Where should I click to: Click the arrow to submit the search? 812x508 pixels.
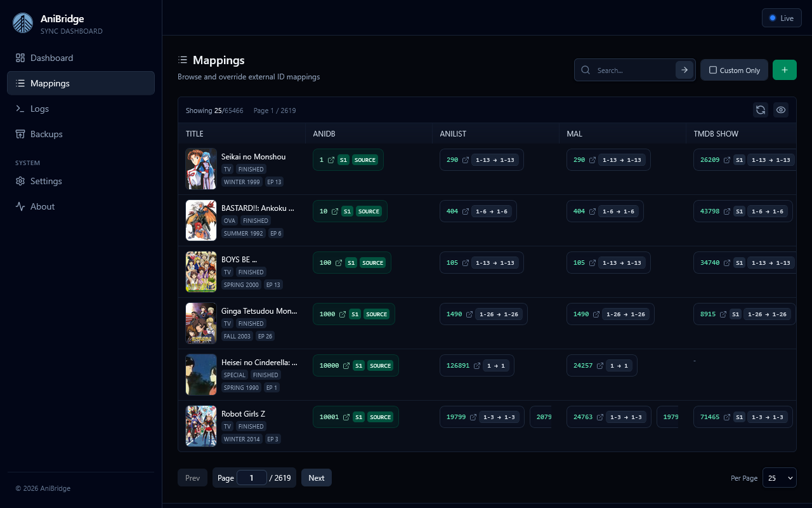[x=684, y=70]
